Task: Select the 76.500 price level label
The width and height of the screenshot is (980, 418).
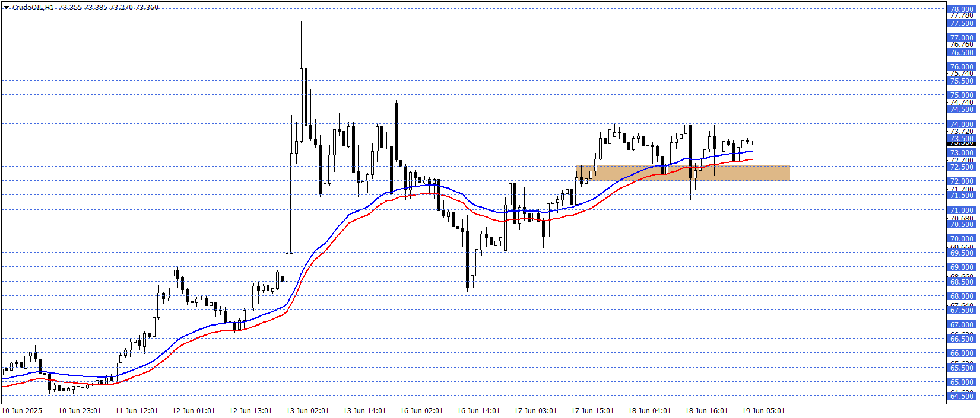Action: (x=962, y=53)
